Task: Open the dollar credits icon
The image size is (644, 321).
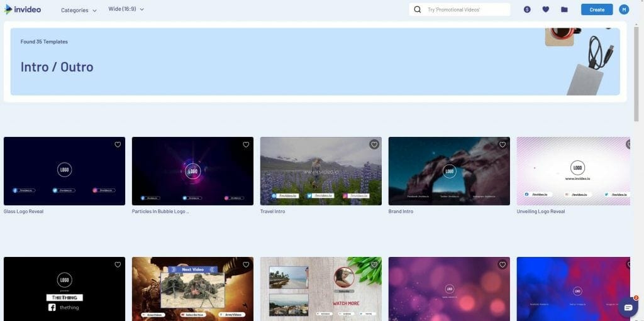Action: tap(527, 9)
